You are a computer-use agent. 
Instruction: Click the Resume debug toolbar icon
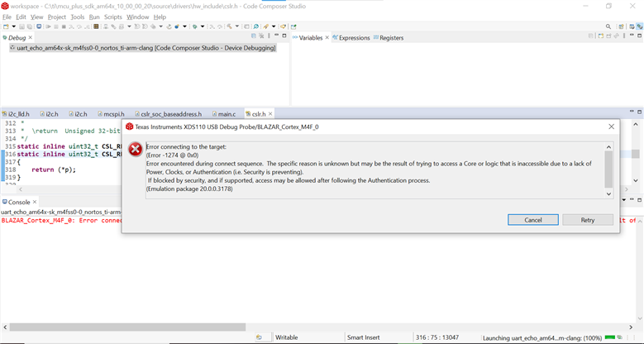pos(48,26)
